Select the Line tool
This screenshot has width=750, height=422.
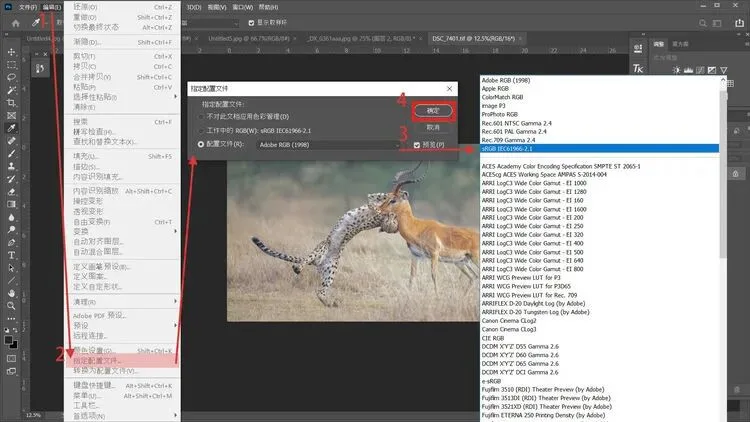coord(11,280)
